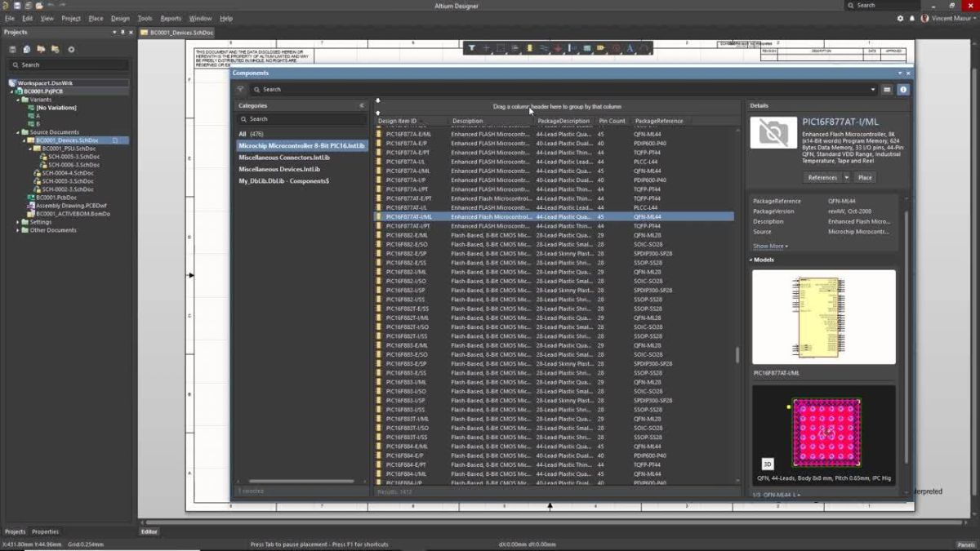Place a part using the yellow part icon

pyautogui.click(x=529, y=48)
